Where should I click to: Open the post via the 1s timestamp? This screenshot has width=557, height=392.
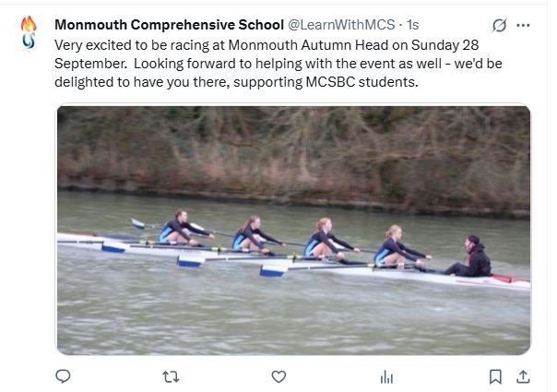[413, 25]
